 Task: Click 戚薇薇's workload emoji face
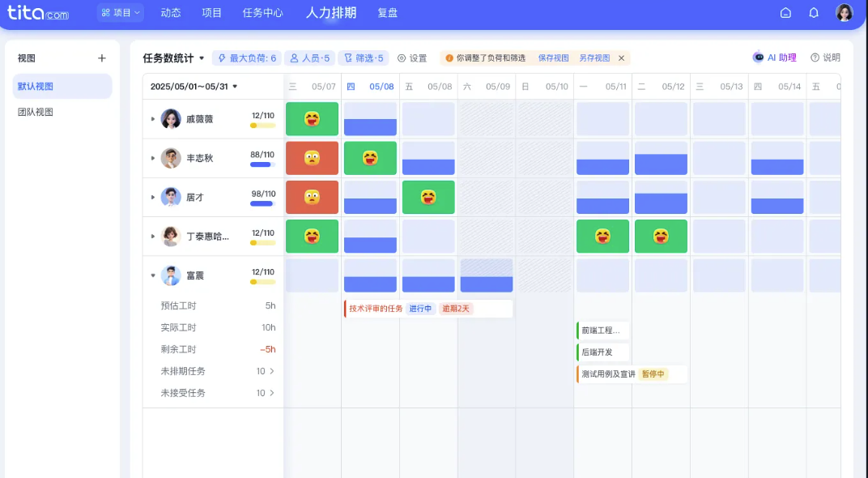click(312, 118)
